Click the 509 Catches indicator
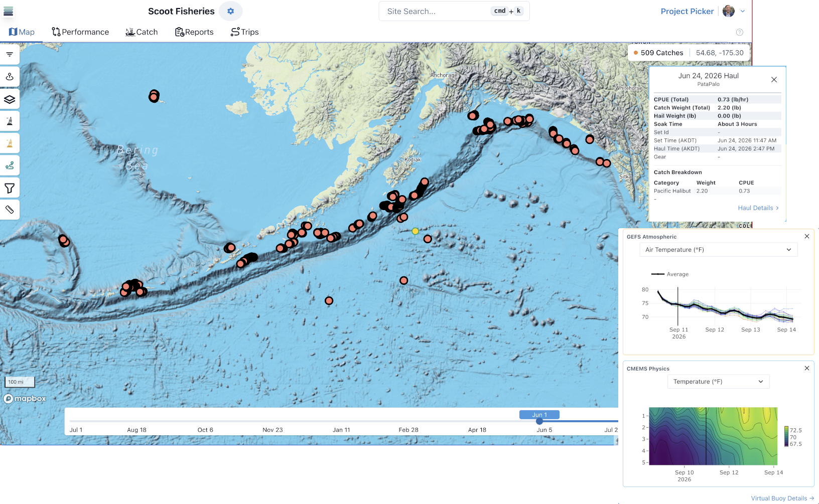Viewport: 819px width, 504px height. (x=658, y=53)
